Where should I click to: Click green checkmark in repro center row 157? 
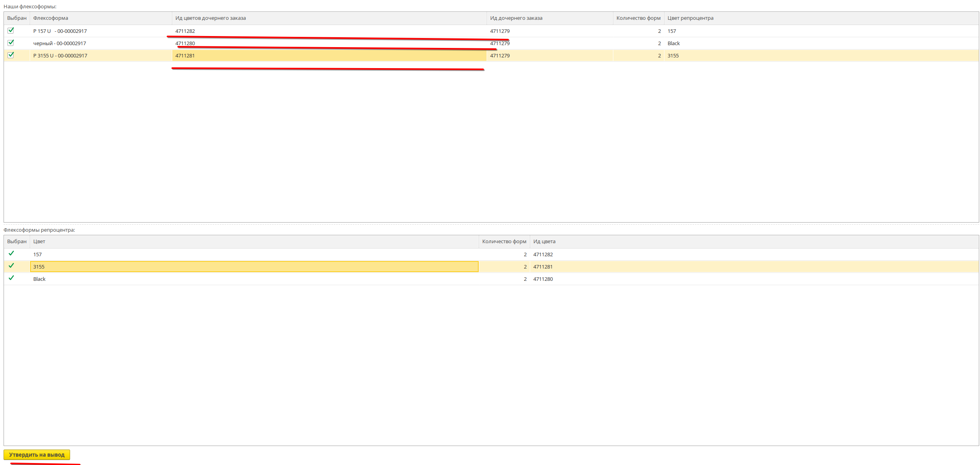tap(11, 253)
